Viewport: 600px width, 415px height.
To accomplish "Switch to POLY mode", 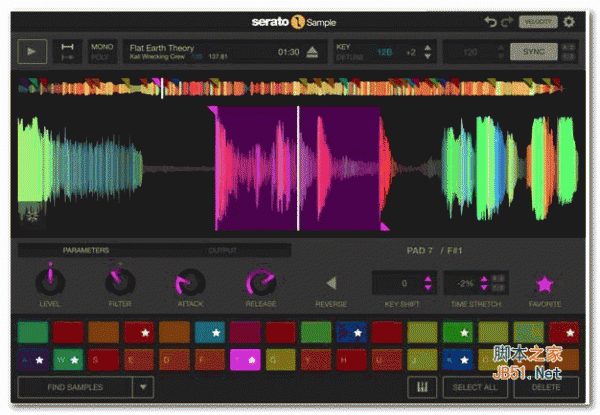I will 99,57.
